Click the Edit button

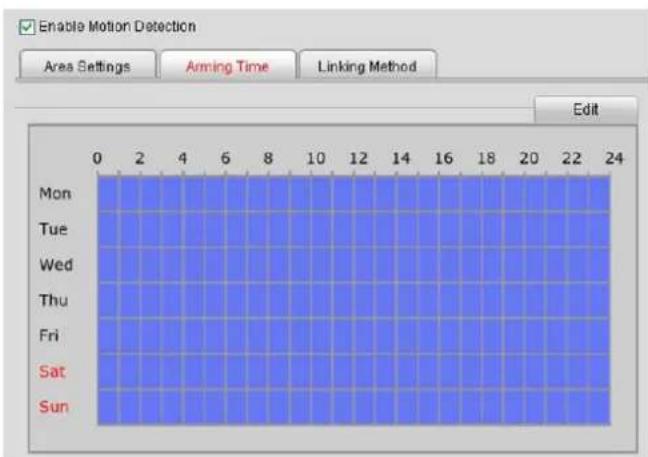click(x=586, y=110)
